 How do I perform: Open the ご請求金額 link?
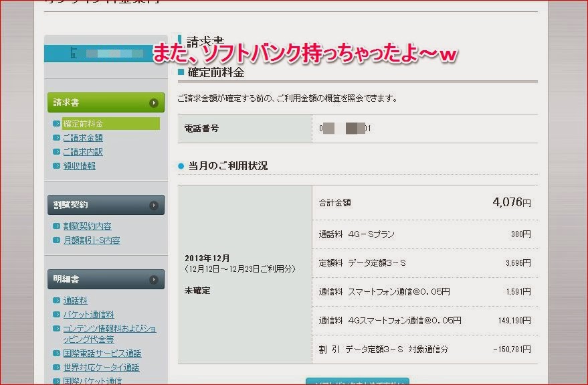[83, 138]
